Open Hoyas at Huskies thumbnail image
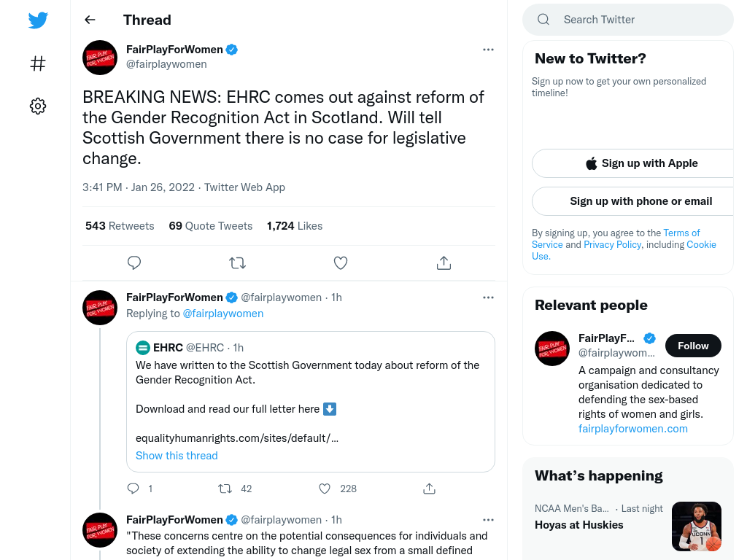The image size is (747, 560). click(x=697, y=526)
